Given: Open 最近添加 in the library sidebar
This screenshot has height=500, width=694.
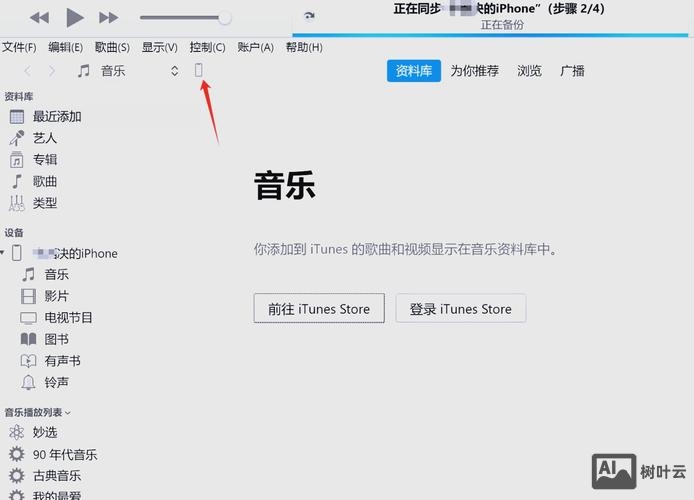Looking at the screenshot, I should point(57,116).
